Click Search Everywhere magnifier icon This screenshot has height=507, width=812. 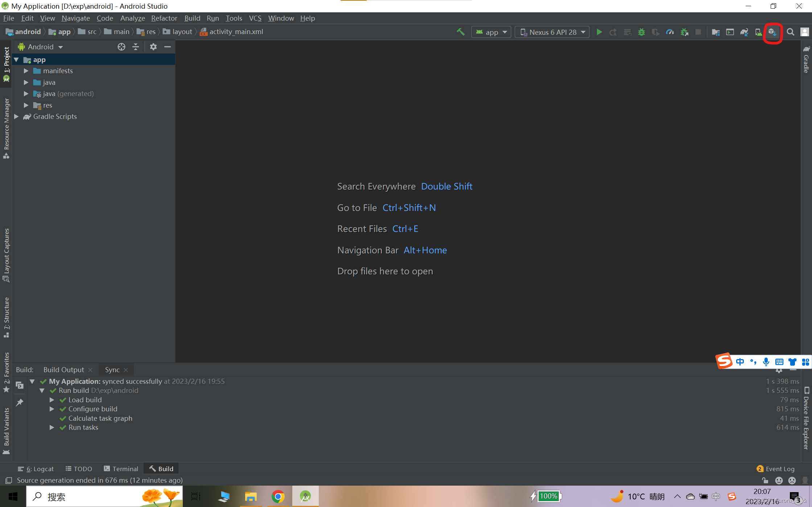[790, 32]
